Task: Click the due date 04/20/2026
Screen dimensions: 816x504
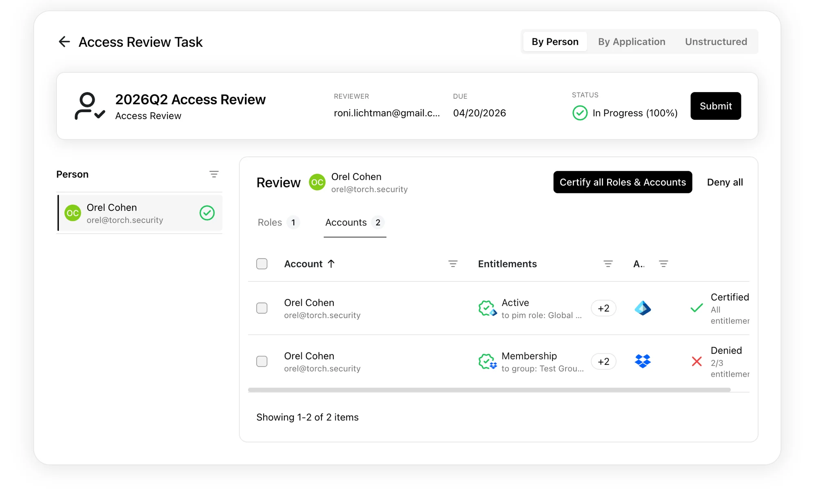Action: pyautogui.click(x=479, y=113)
